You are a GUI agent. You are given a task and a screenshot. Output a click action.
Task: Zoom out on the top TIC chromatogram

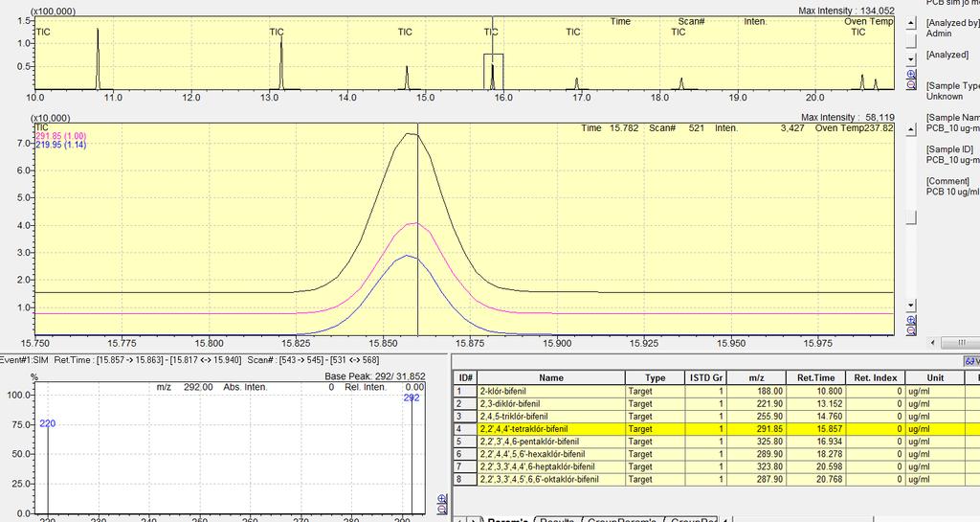pyautogui.click(x=911, y=84)
